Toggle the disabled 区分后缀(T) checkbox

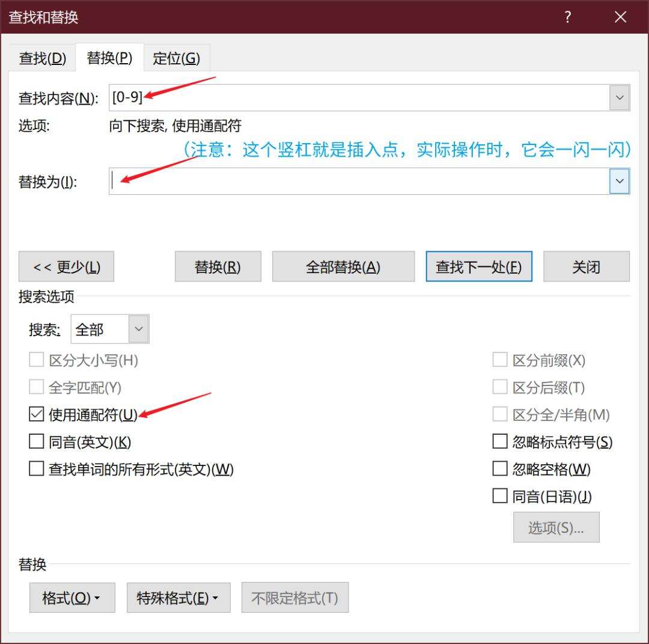(500, 387)
